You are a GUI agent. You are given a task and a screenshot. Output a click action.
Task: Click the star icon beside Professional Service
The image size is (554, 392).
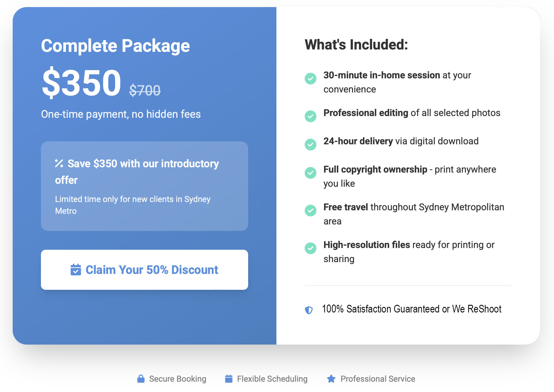coord(331,379)
